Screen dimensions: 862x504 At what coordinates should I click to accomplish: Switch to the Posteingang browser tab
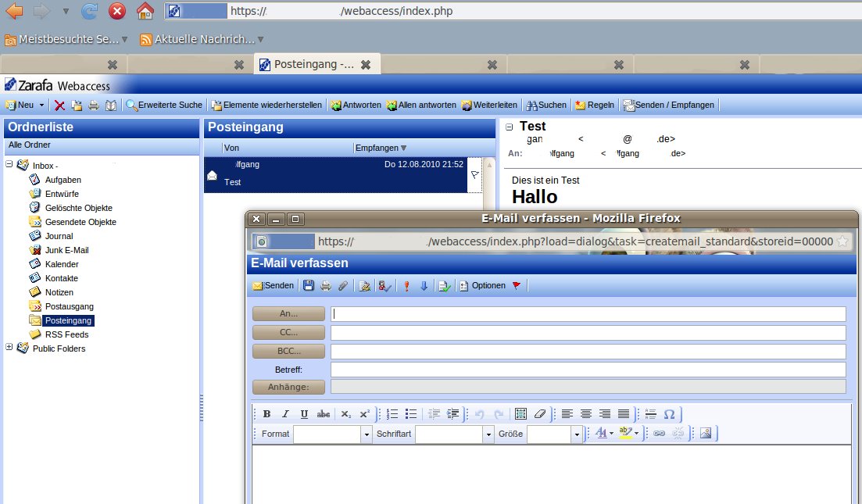(317, 64)
